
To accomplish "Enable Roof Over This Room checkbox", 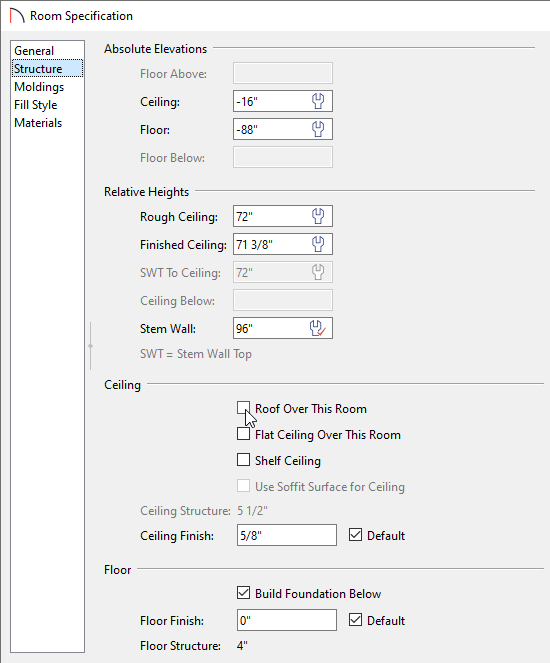I will point(244,408).
